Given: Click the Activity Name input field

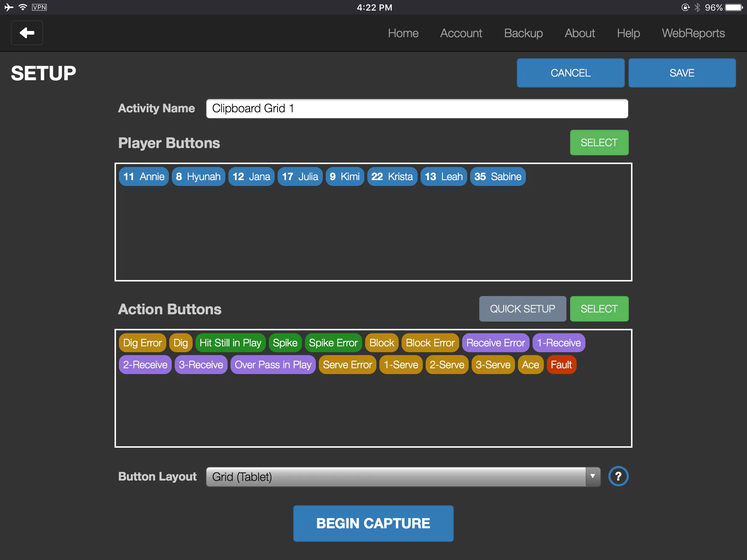Looking at the screenshot, I should click(x=417, y=108).
